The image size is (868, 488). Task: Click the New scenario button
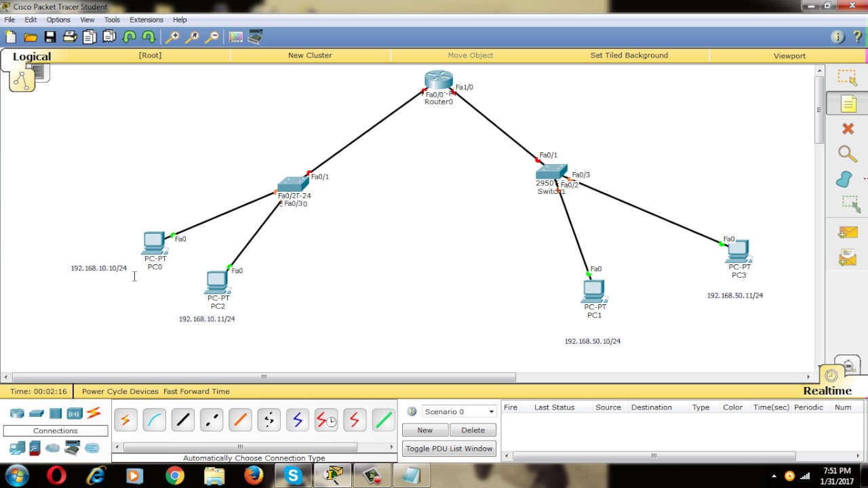(x=425, y=430)
